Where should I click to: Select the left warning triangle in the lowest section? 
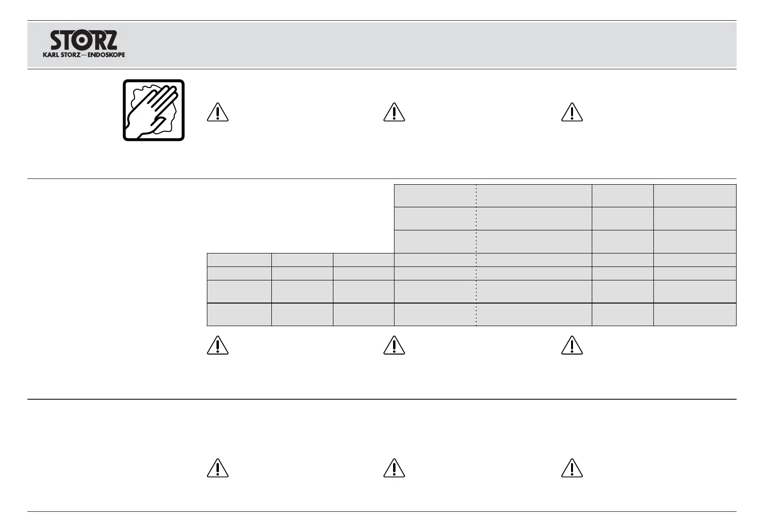tap(217, 468)
